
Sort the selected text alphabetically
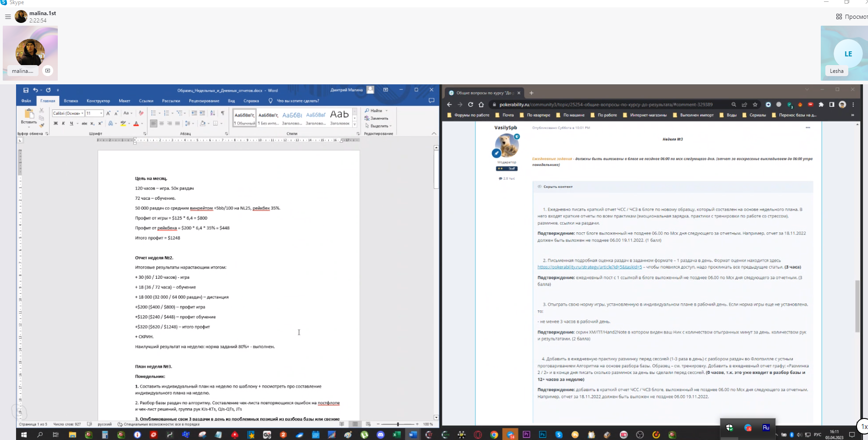click(x=212, y=113)
